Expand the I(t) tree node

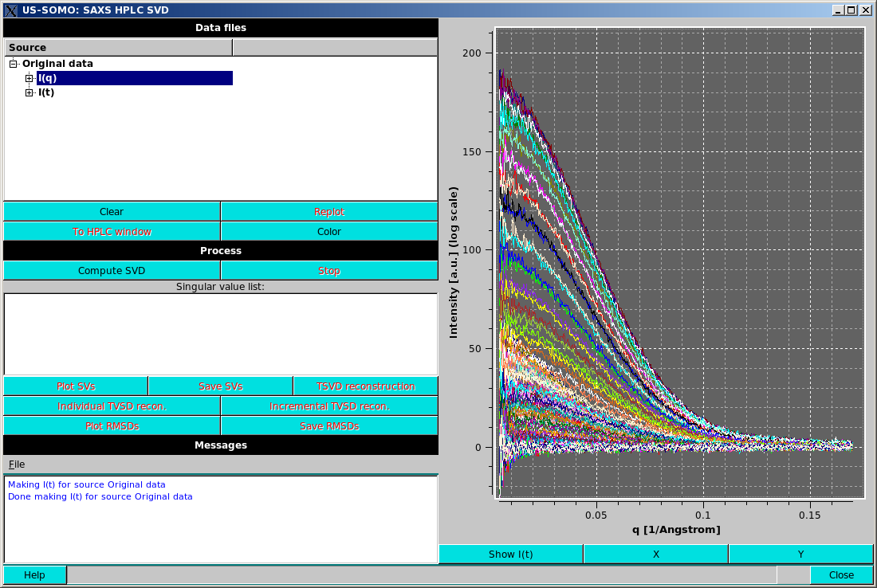(x=29, y=92)
